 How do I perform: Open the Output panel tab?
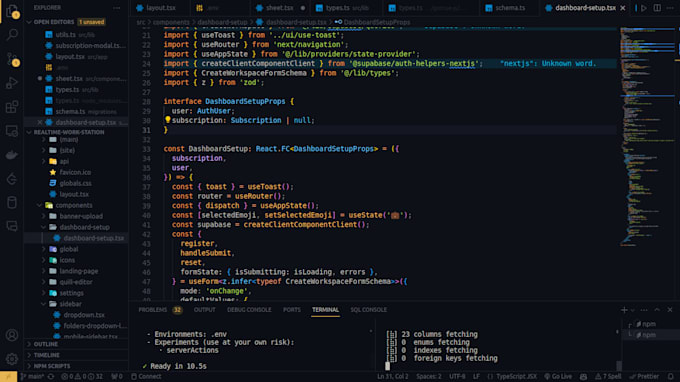coord(204,310)
